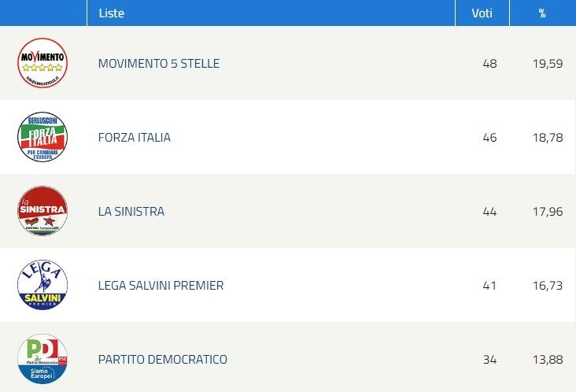Open LA SINISTRA list name

pyautogui.click(x=131, y=211)
